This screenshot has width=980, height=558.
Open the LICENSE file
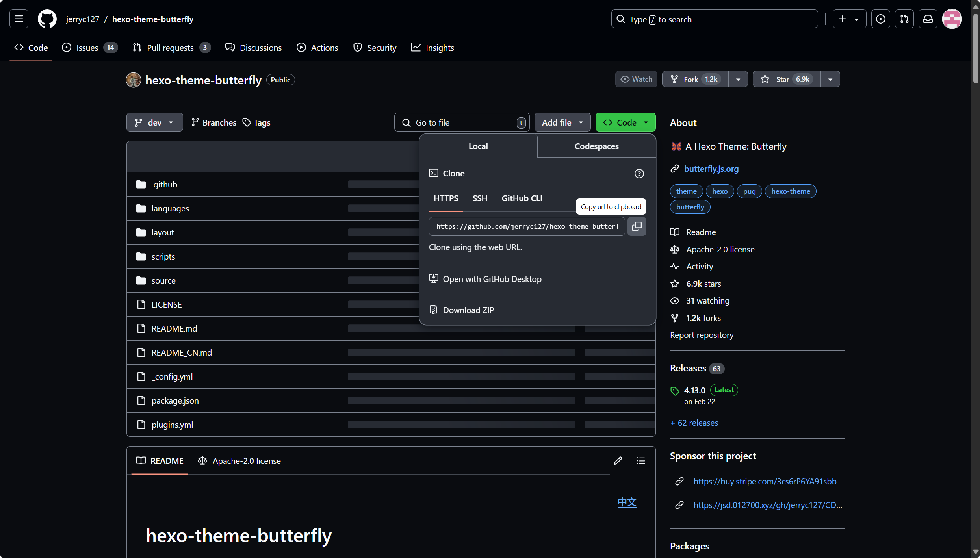[167, 304]
